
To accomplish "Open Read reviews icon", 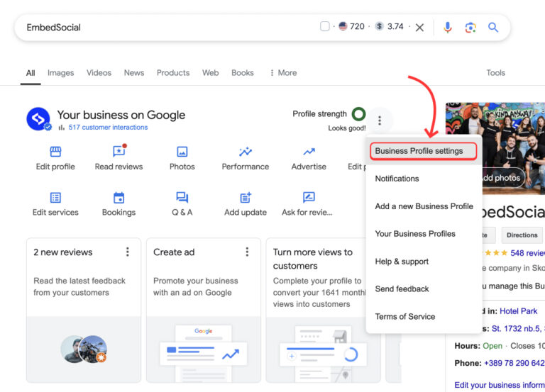I will click(119, 151).
